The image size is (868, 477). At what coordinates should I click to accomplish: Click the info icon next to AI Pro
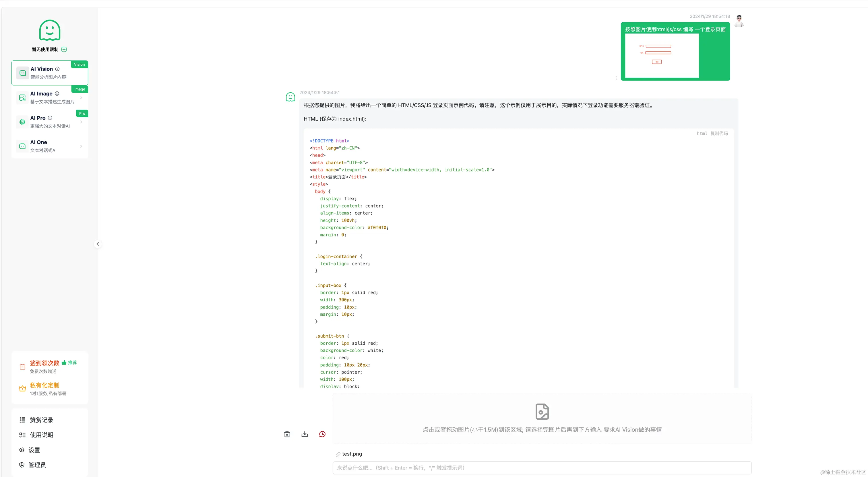pyautogui.click(x=50, y=118)
